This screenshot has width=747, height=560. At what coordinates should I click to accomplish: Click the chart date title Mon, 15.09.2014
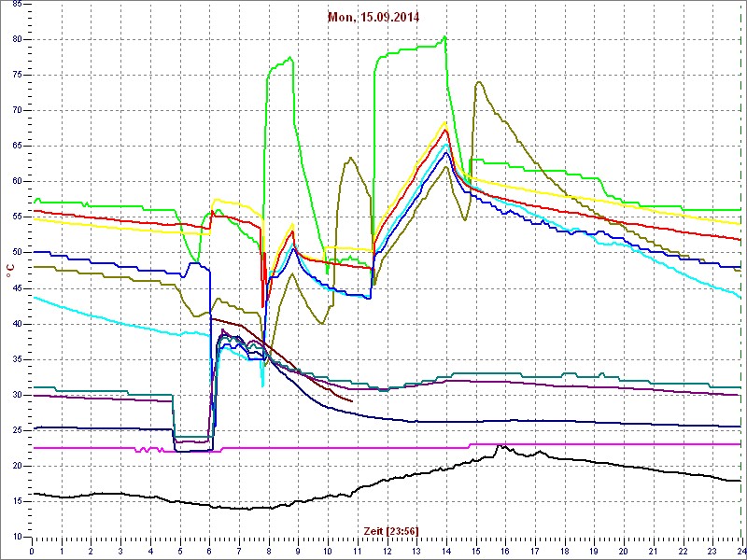[373, 18]
